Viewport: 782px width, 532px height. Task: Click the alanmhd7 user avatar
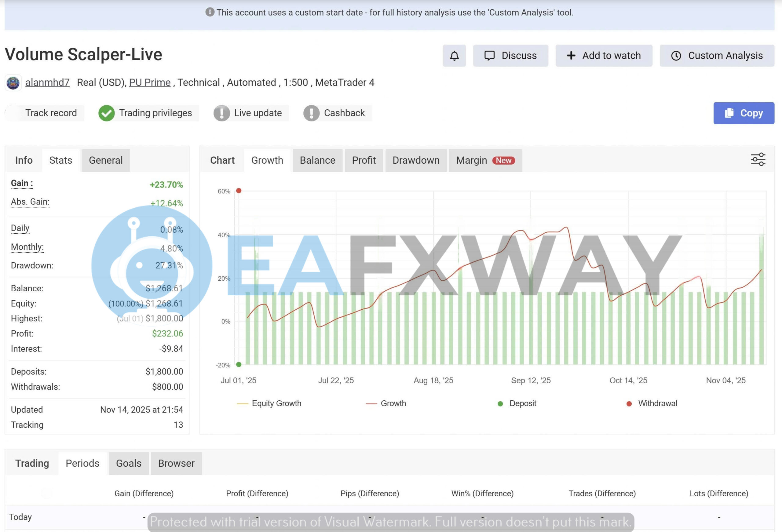13,83
